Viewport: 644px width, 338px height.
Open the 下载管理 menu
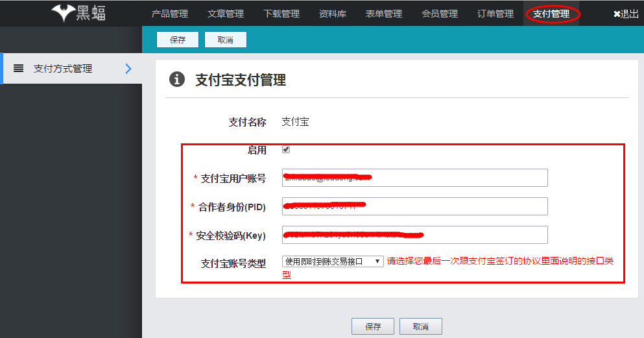pos(281,14)
